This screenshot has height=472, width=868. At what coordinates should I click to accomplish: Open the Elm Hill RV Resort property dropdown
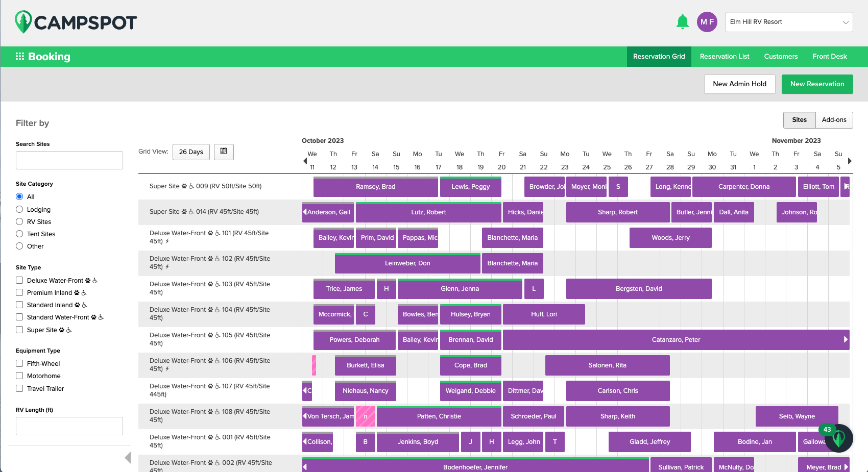[x=789, y=22]
